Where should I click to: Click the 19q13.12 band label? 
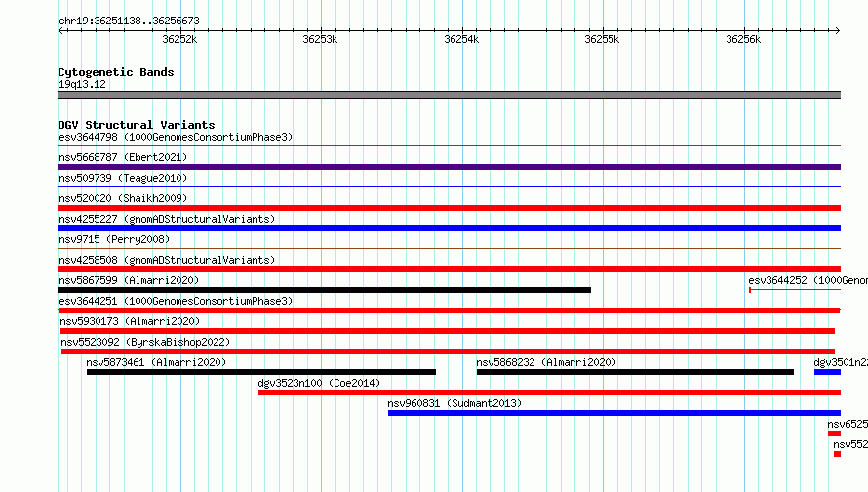tap(82, 84)
